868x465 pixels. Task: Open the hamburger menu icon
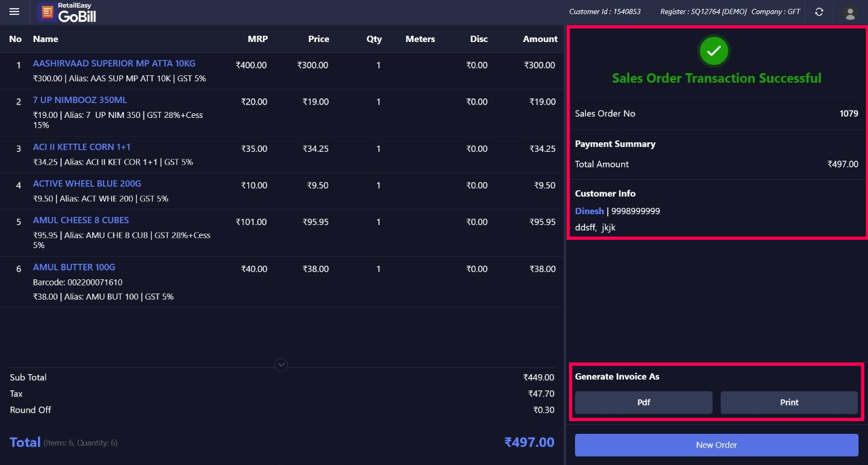[14, 12]
